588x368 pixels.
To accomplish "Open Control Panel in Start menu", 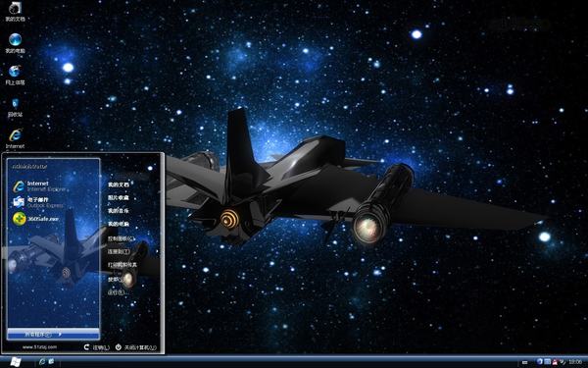I will [122, 238].
